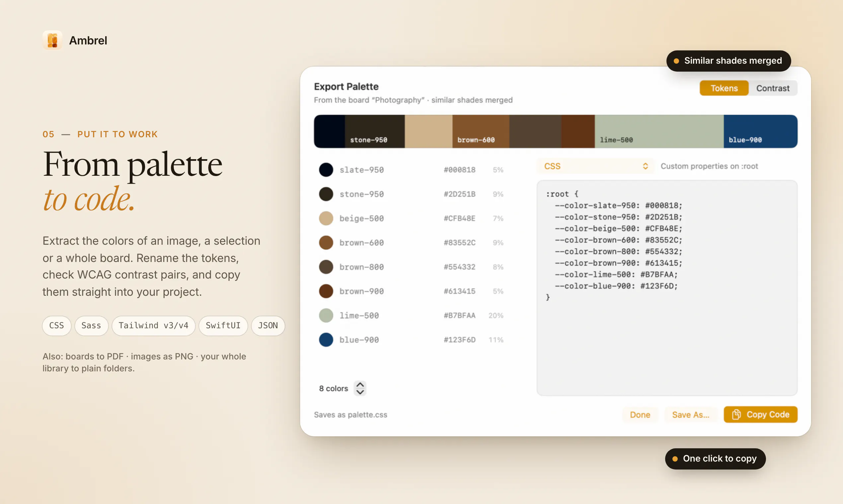Click the code line --color-blue-900
The image size is (843, 504).
coord(616,286)
